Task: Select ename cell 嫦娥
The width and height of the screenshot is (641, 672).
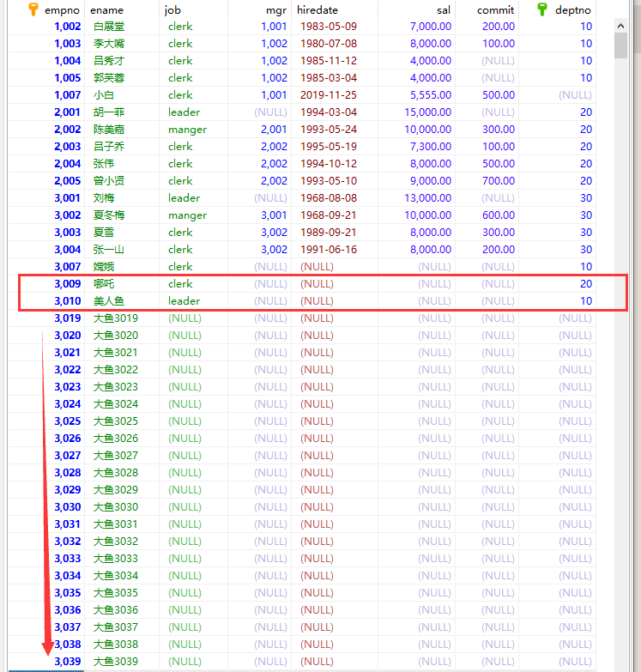Action: tap(122, 267)
